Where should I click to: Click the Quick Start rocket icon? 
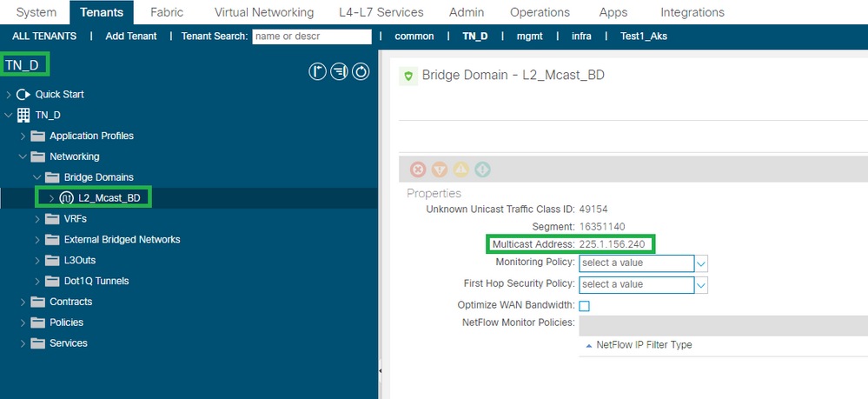(x=23, y=94)
